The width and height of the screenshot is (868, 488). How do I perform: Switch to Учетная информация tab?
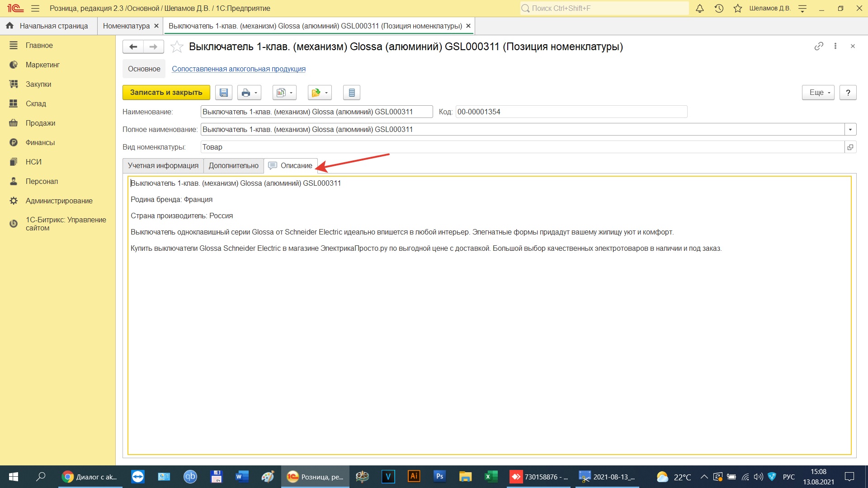pos(163,165)
